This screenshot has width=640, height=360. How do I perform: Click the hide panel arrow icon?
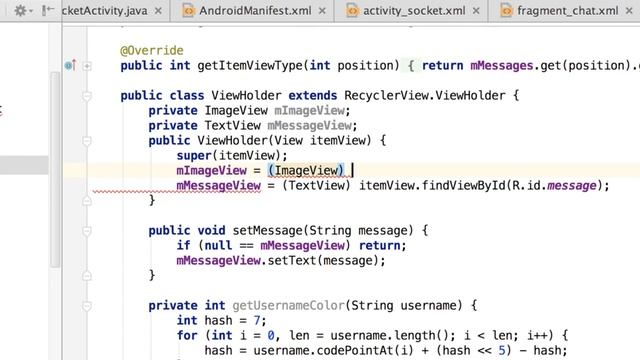pyautogui.click(x=48, y=11)
